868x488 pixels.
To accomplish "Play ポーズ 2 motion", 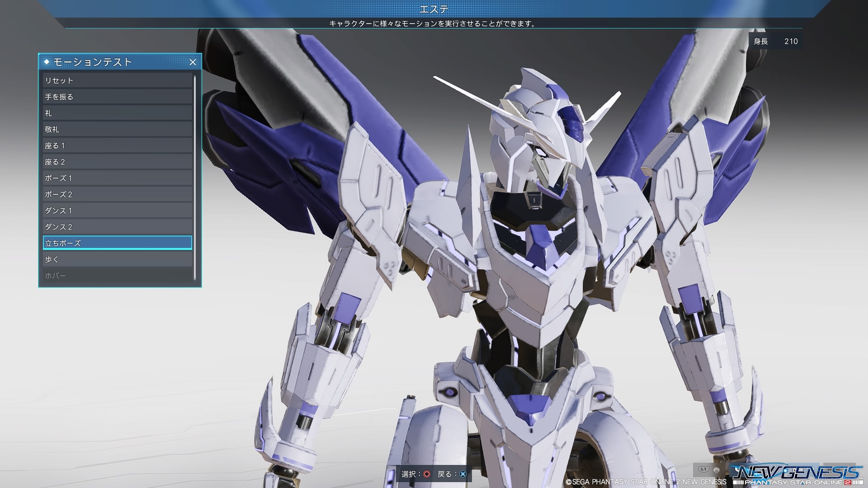I will pos(118,194).
